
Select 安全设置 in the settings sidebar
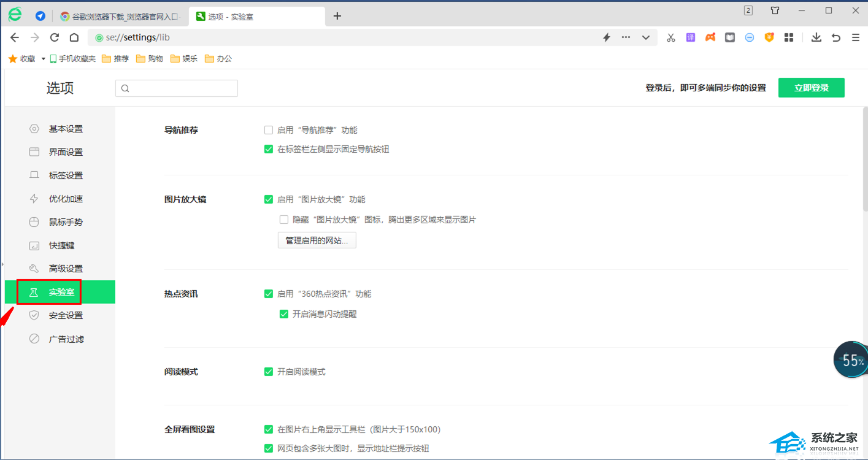coord(66,315)
